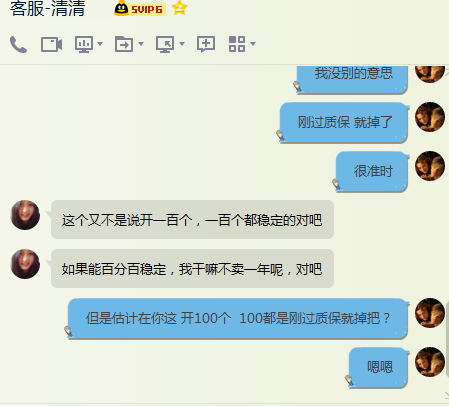Click the yellow star level badge
Viewport: 449px width, 406px height.
(x=180, y=8)
